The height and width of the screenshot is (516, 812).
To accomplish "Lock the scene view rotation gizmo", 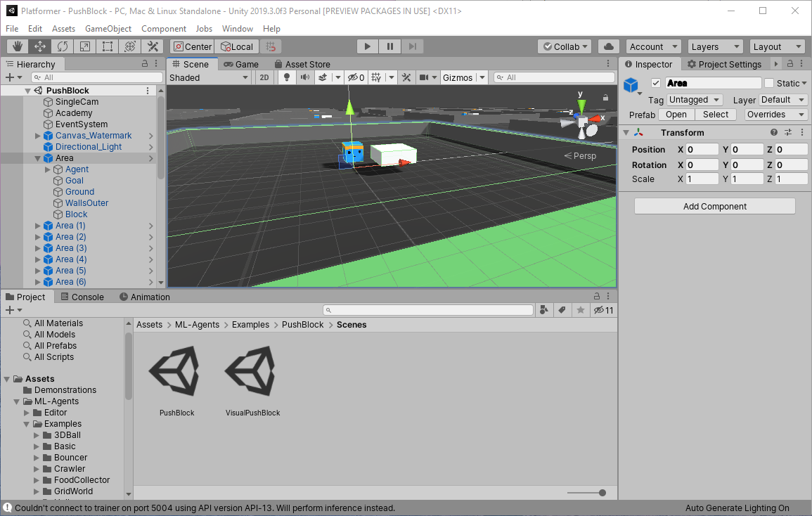I will 605,98.
